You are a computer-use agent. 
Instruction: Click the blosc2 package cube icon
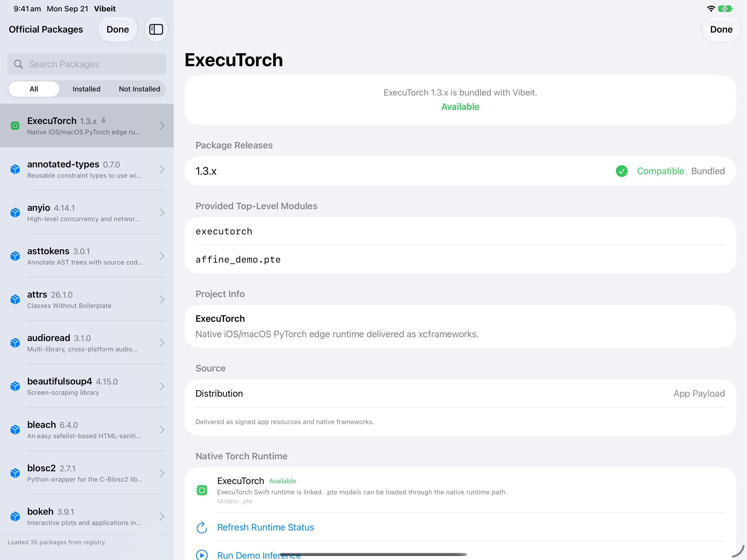(x=15, y=473)
